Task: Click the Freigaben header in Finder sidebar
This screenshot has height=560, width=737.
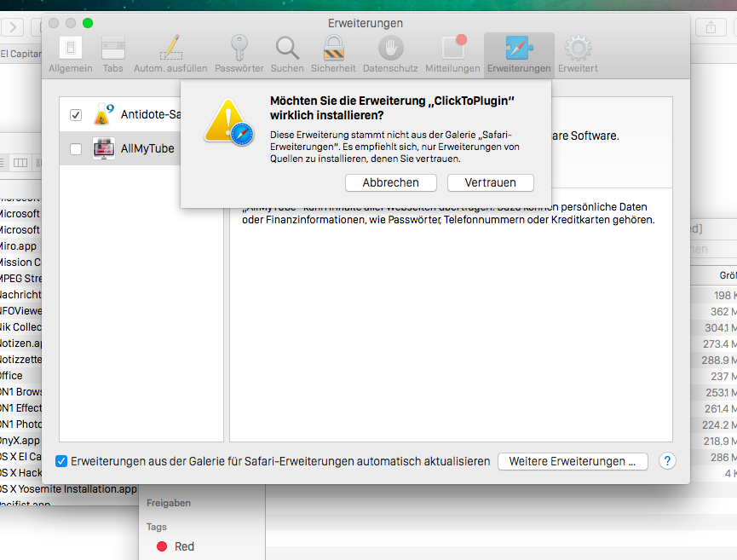Action: [169, 503]
